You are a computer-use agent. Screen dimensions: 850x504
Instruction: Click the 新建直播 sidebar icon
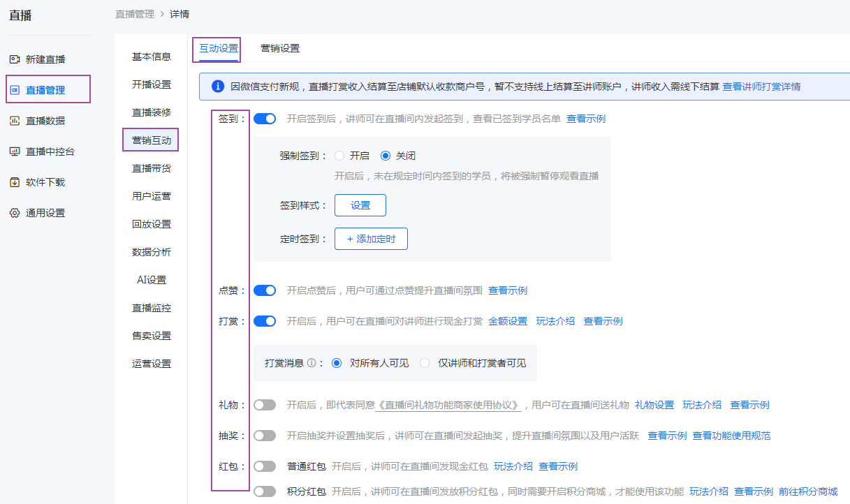[x=13, y=59]
